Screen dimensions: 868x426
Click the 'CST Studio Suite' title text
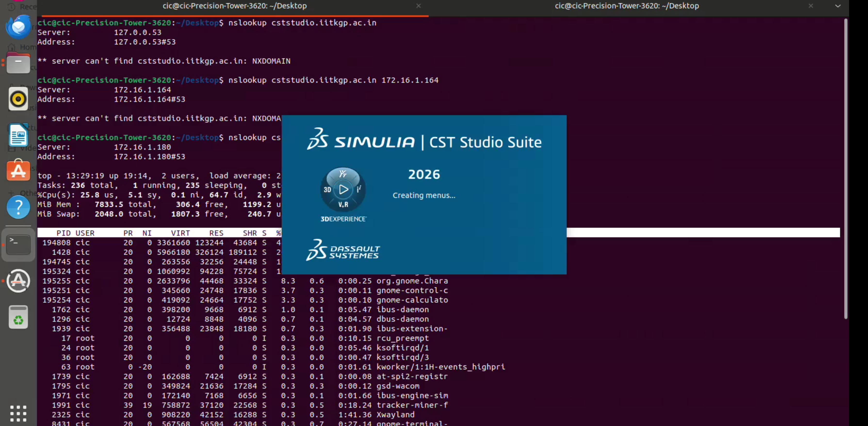[x=485, y=142]
